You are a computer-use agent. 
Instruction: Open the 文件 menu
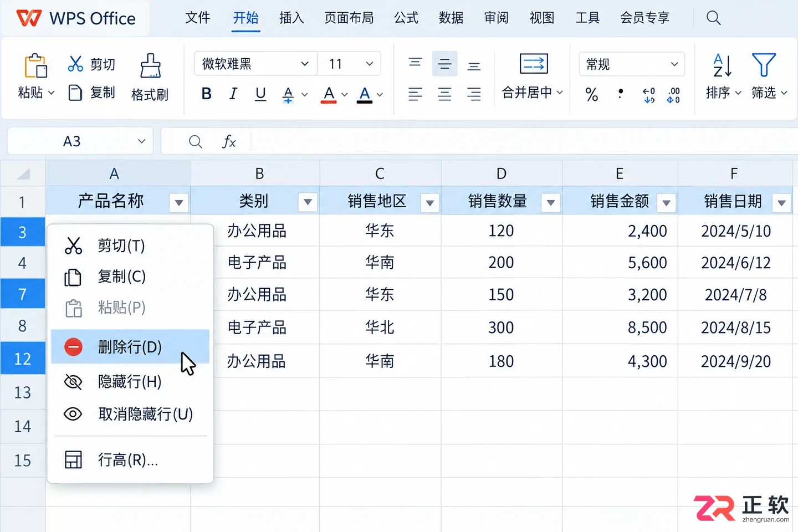click(197, 18)
